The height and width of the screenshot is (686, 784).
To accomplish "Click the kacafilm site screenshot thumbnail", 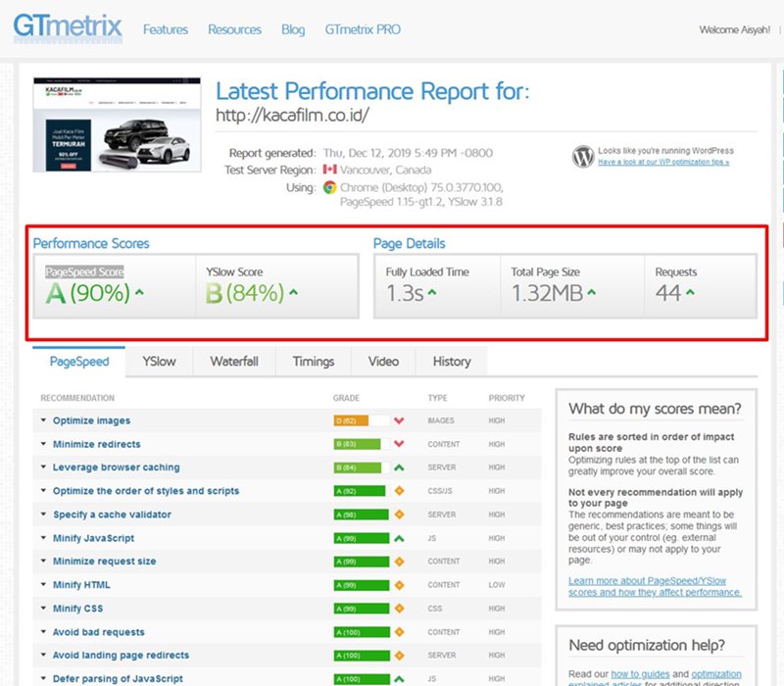I will coord(111,124).
